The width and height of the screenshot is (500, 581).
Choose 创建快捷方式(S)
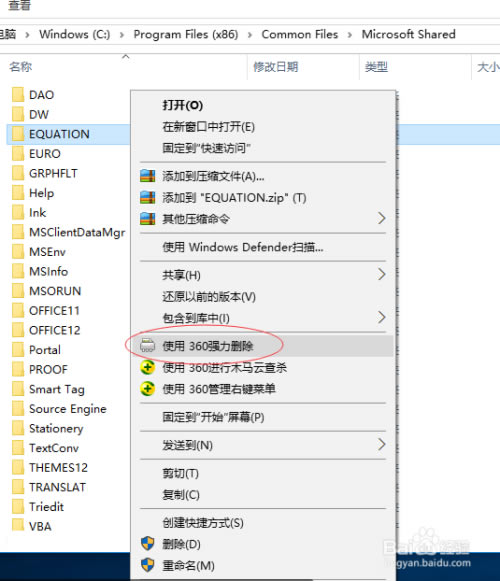click(203, 523)
